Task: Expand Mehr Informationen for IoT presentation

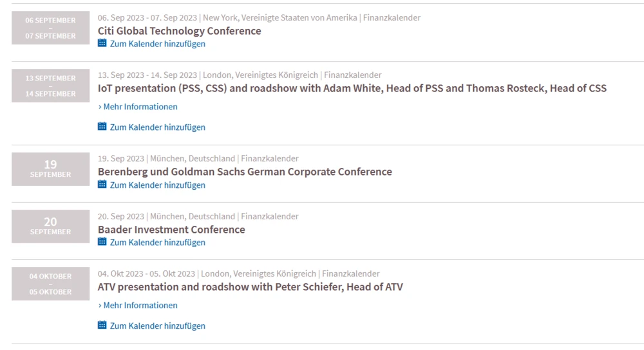Action: pos(138,107)
